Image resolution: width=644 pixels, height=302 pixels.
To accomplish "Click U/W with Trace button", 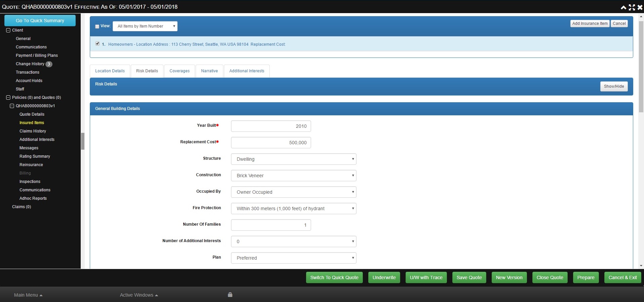I will (x=426, y=277).
